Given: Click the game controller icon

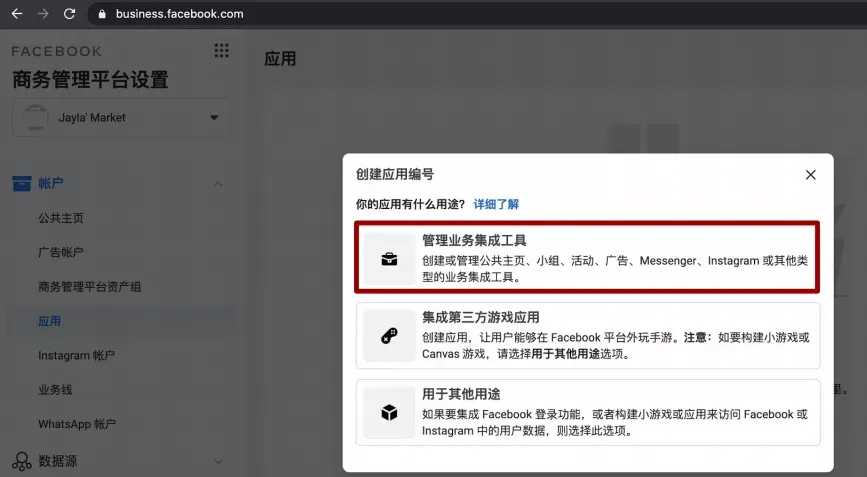Looking at the screenshot, I should point(389,336).
